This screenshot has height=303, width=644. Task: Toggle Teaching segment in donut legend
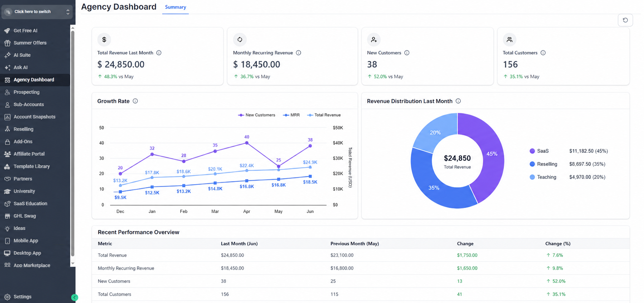point(543,177)
